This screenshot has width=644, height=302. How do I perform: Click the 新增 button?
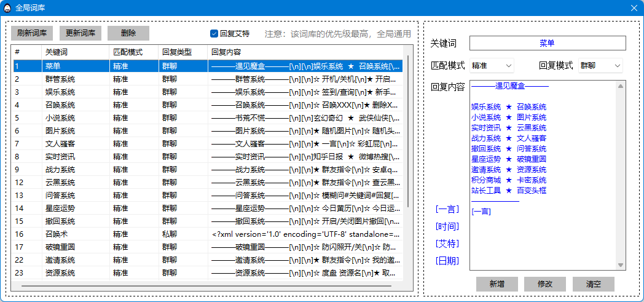pyautogui.click(x=497, y=284)
